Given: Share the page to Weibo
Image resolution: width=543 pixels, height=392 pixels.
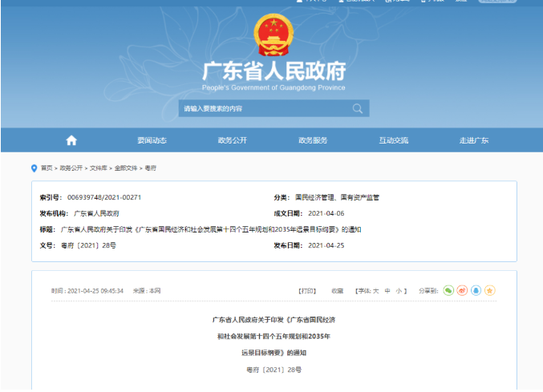Looking at the screenshot, I should click(x=462, y=290).
